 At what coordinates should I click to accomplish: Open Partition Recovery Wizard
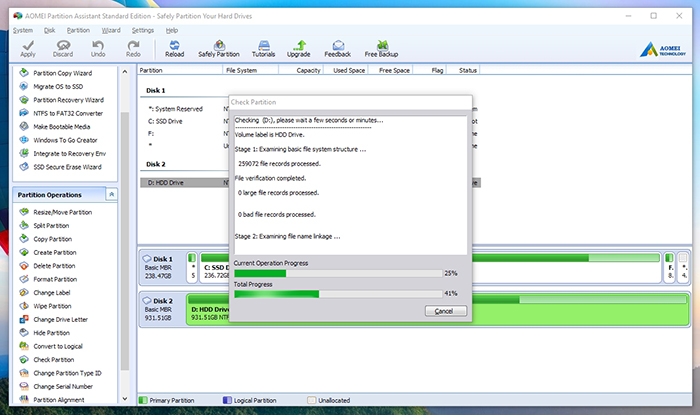62,100
